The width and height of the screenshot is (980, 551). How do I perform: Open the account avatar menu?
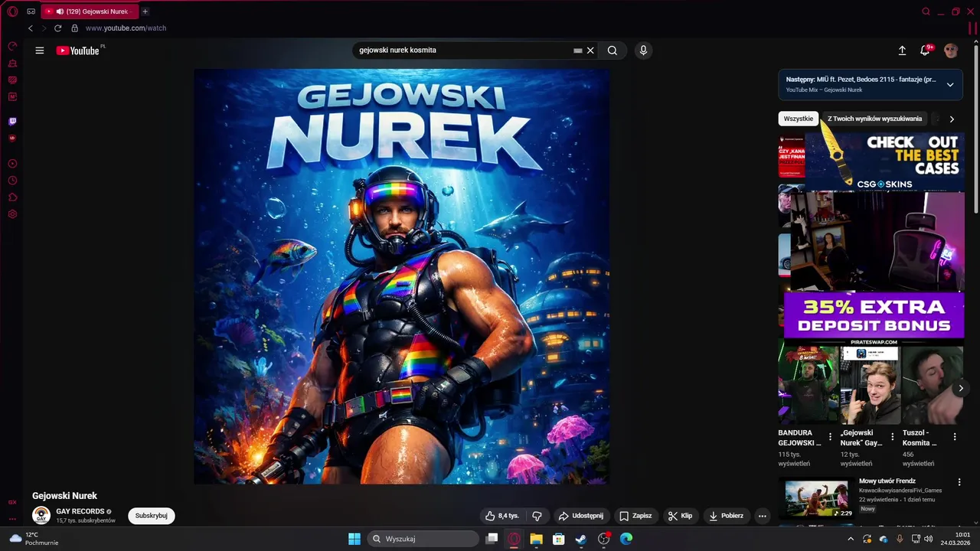pyautogui.click(x=951, y=51)
